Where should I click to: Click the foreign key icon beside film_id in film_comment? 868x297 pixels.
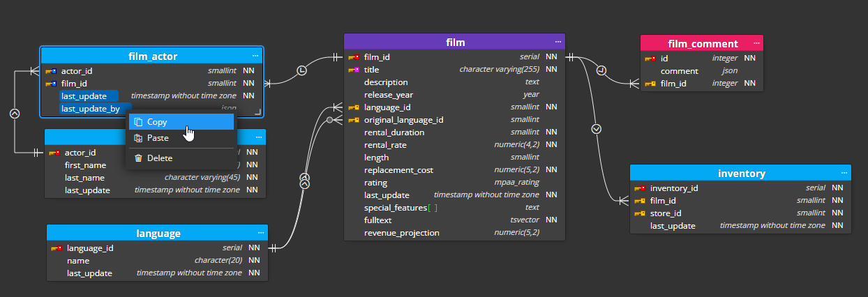coord(650,84)
